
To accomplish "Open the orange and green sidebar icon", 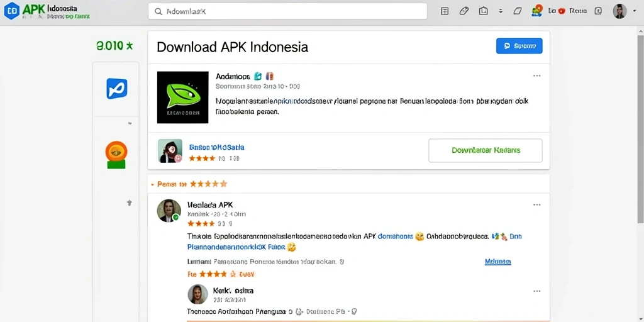I will pyautogui.click(x=116, y=155).
